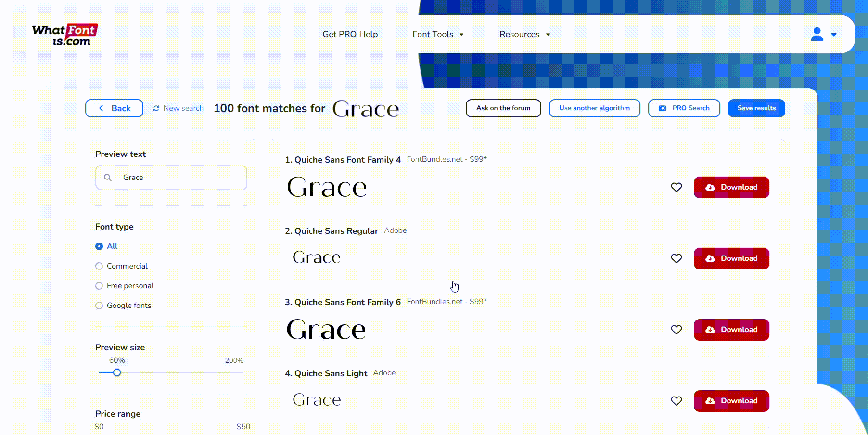Download Quiche Sans Font Family 4
868x435 pixels.
731,187
